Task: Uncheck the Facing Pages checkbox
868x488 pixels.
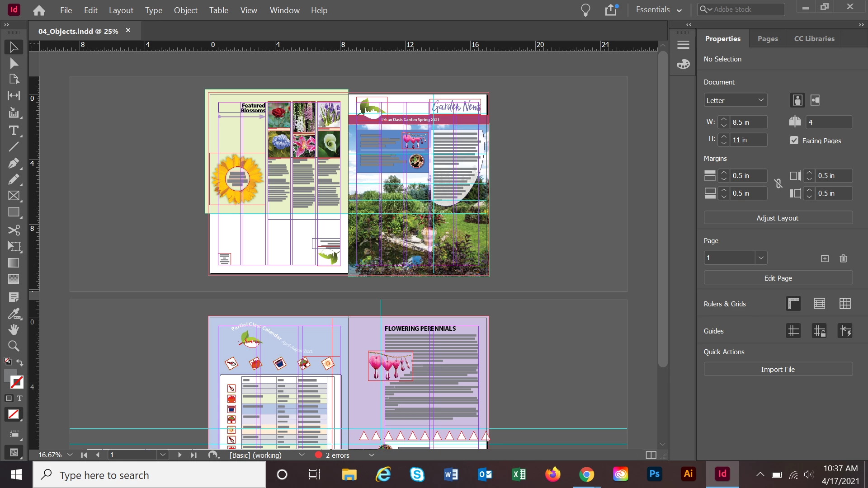Action: coord(794,141)
